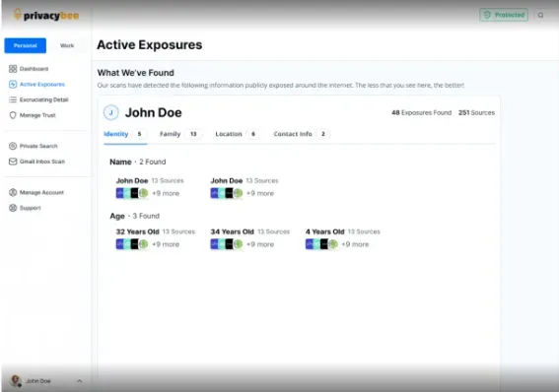Open the Location tab
Screen dimensions: 559x392
click(238, 134)
